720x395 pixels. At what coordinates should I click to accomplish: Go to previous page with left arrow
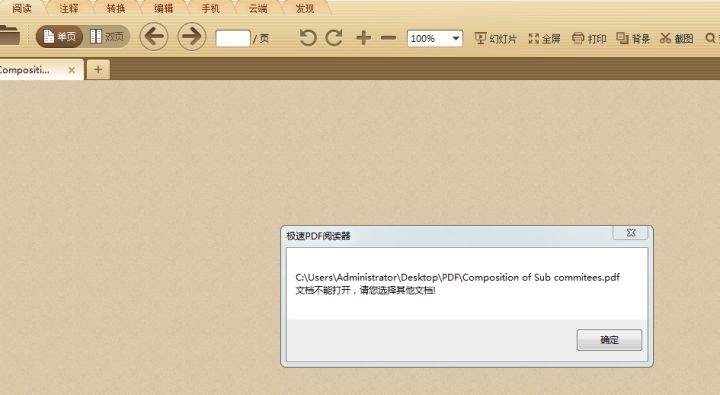click(154, 36)
